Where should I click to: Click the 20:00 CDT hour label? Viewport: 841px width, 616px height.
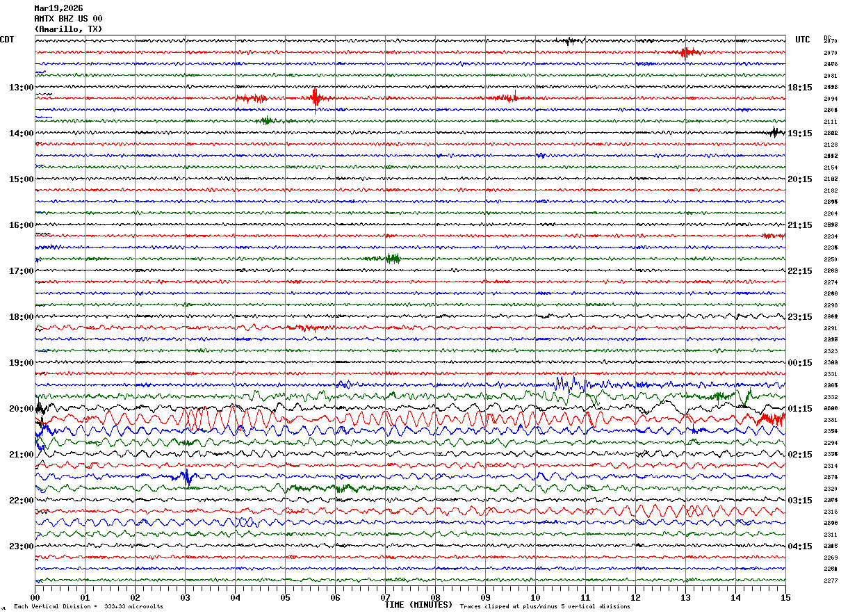[x=21, y=409]
